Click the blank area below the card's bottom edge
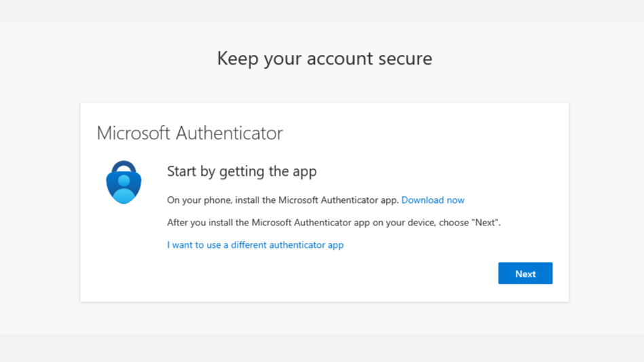This screenshot has height=362, width=644. click(x=324, y=318)
